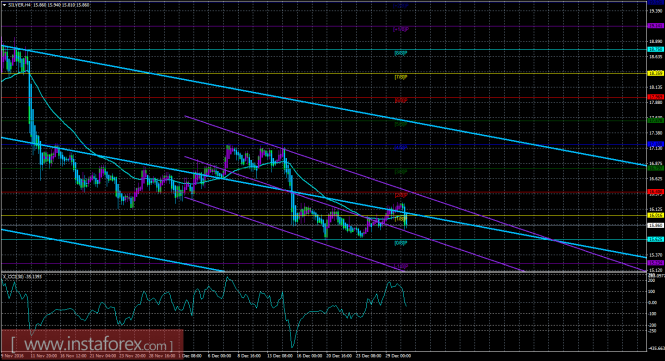Click the small triangle beside SILVER,H4 title
The width and height of the screenshot is (665, 361).
pos(4,6)
